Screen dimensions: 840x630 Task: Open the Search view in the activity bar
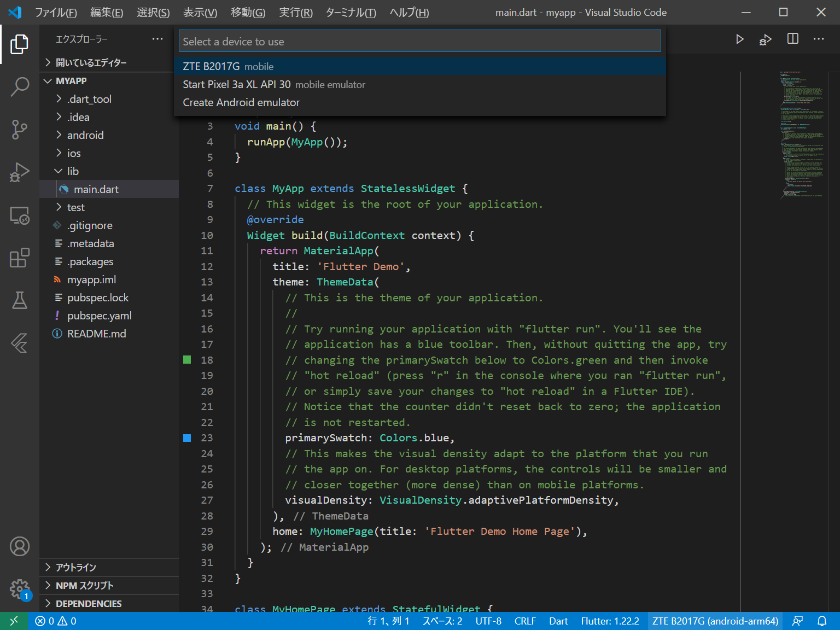pos(20,86)
